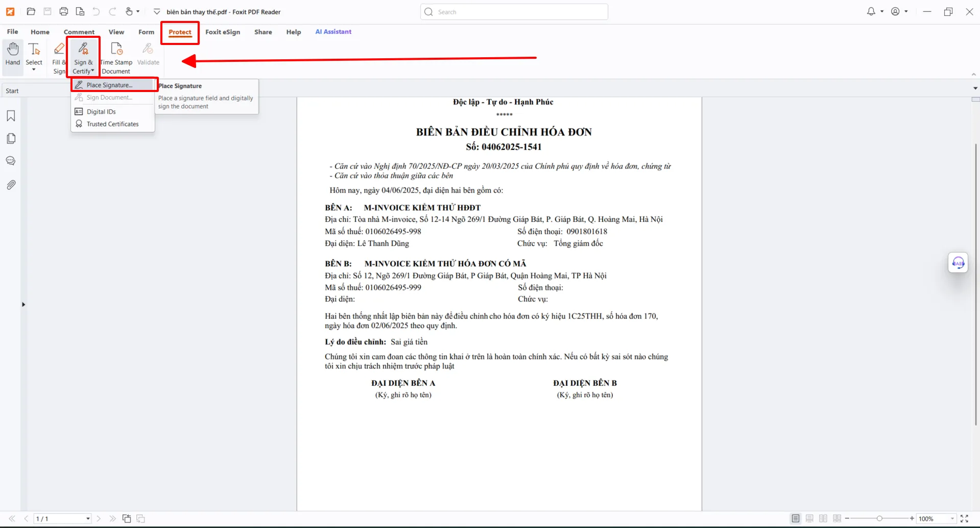Enable single page view mode
Image resolution: width=980 pixels, height=528 pixels.
[x=796, y=519]
